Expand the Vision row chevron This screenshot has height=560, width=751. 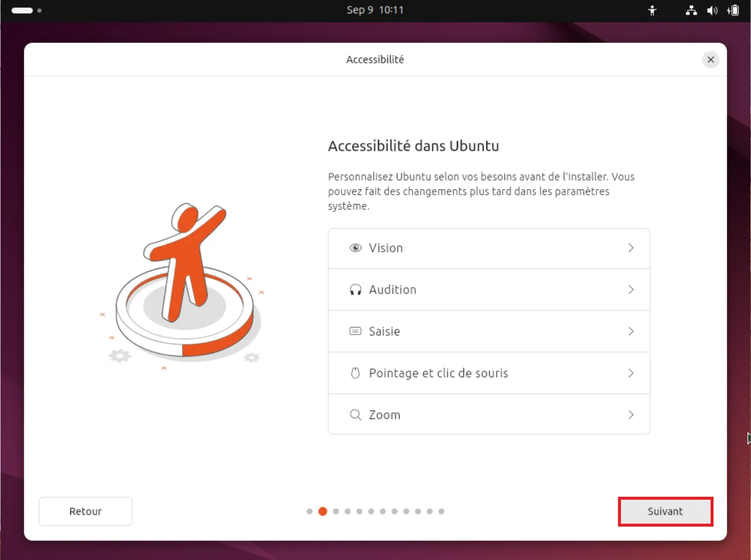[x=631, y=248]
